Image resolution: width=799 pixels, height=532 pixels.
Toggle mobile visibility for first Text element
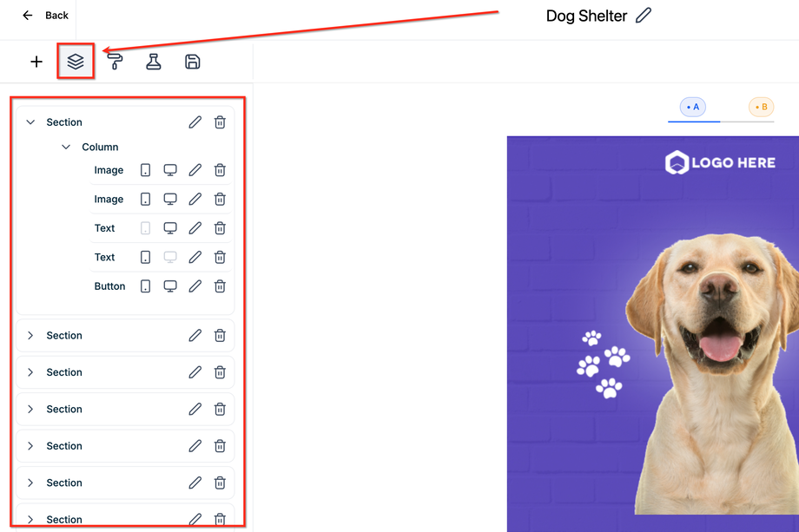pos(145,228)
